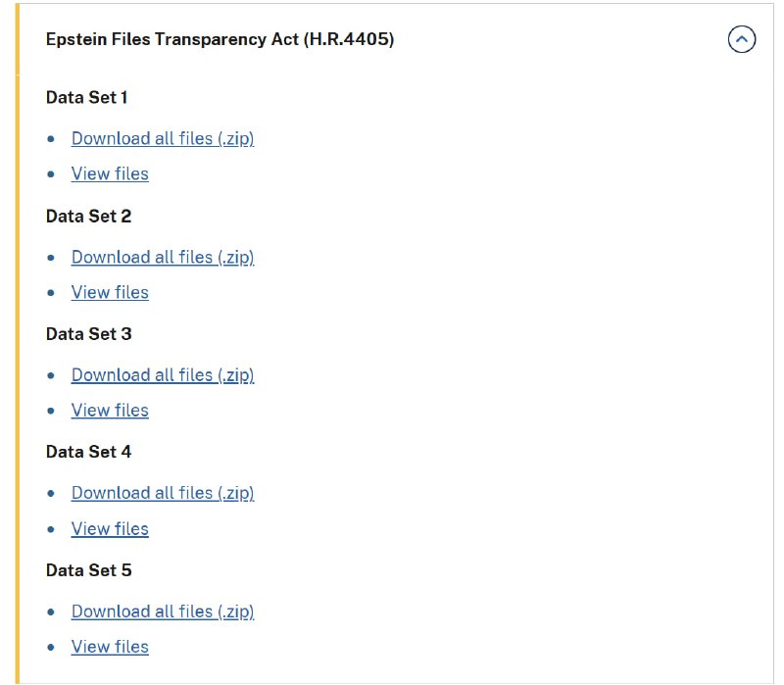The image size is (784, 685).
Task: Download all files (.zip) for Data Set 4
Action: coord(163,493)
